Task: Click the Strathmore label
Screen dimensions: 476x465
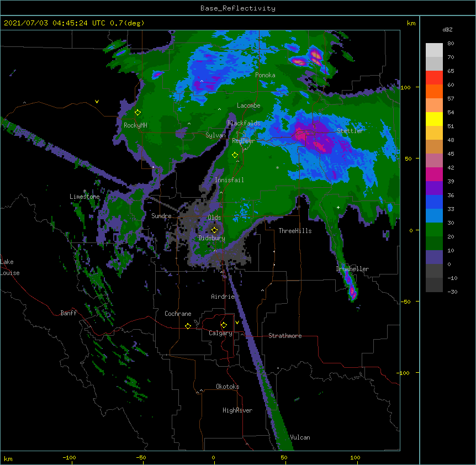Action: [x=285, y=336]
